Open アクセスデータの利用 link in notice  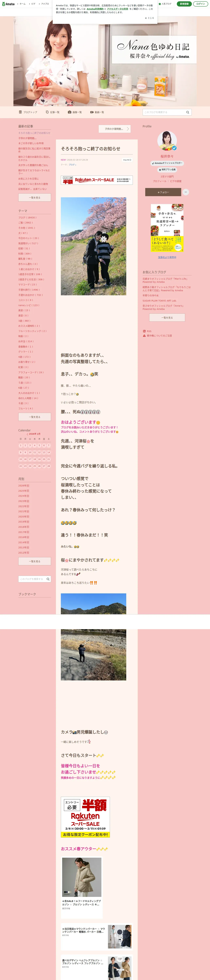pos(117,9)
